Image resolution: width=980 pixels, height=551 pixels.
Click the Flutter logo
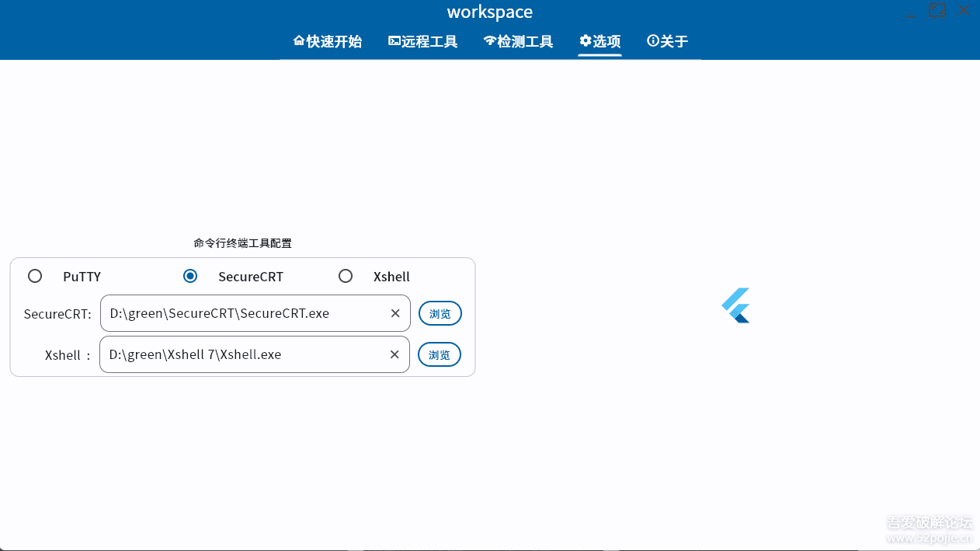click(x=735, y=305)
